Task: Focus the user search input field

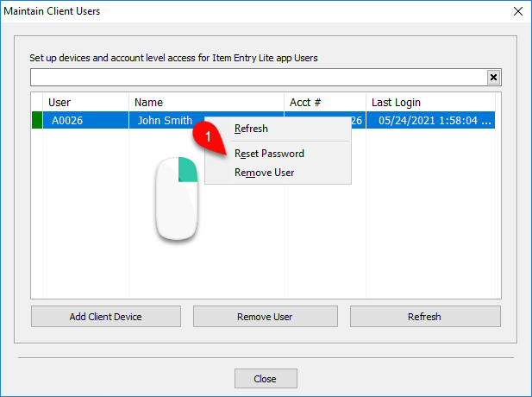Action: coord(259,78)
